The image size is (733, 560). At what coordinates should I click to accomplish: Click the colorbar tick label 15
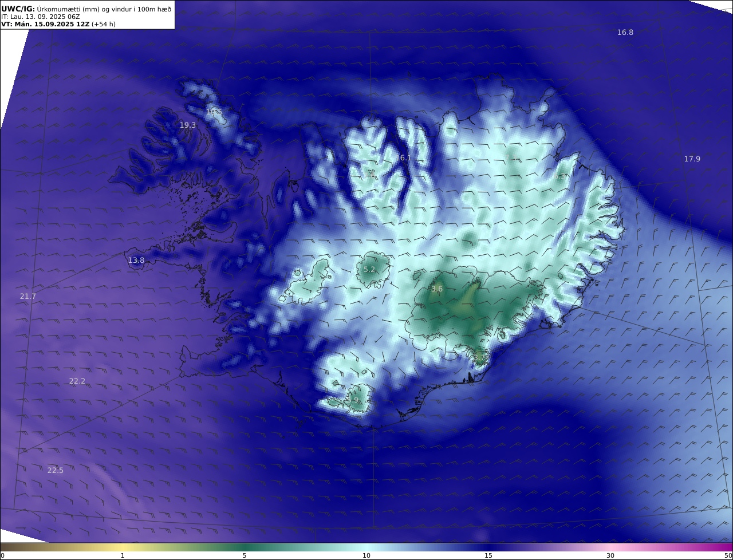pyautogui.click(x=488, y=555)
